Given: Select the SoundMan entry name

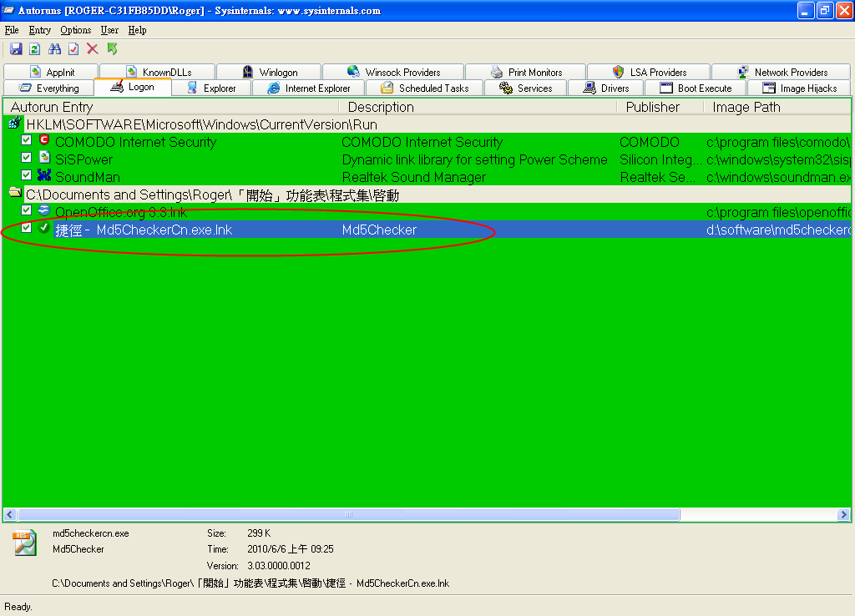Looking at the screenshot, I should pyautogui.click(x=88, y=177).
